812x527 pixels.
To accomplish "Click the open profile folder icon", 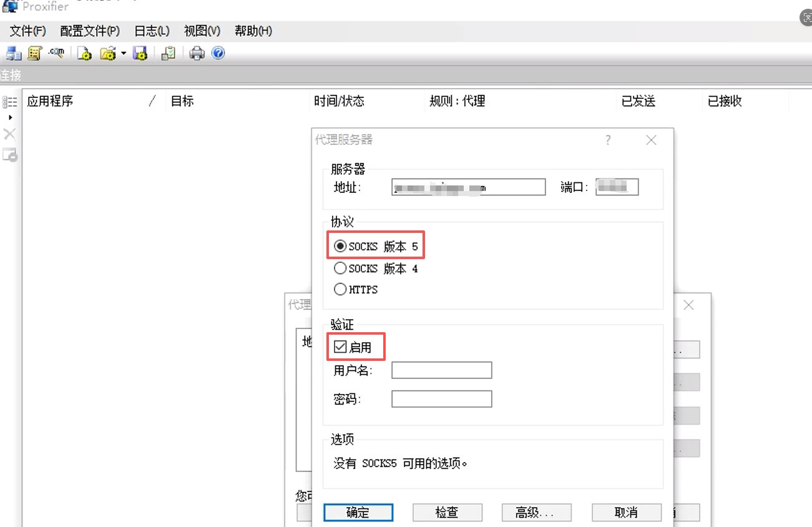I will (x=107, y=54).
